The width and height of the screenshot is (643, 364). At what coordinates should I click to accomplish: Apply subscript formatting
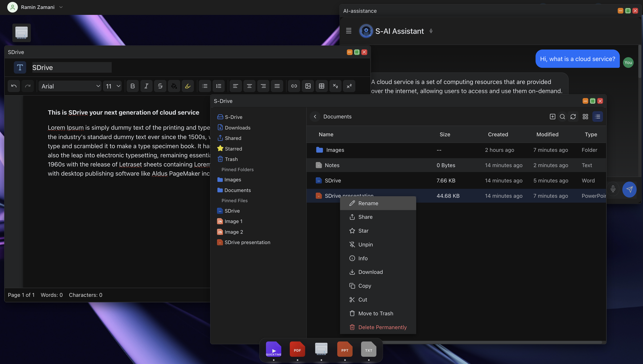(335, 86)
